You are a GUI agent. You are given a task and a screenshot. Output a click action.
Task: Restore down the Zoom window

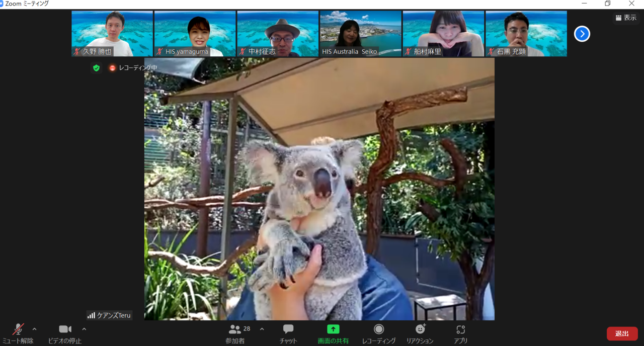pos(607,4)
